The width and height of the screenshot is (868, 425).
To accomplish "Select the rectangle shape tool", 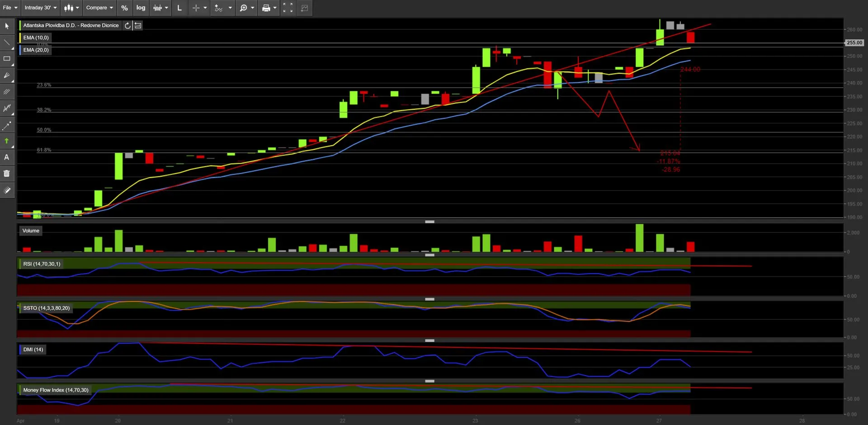I will (x=7, y=59).
